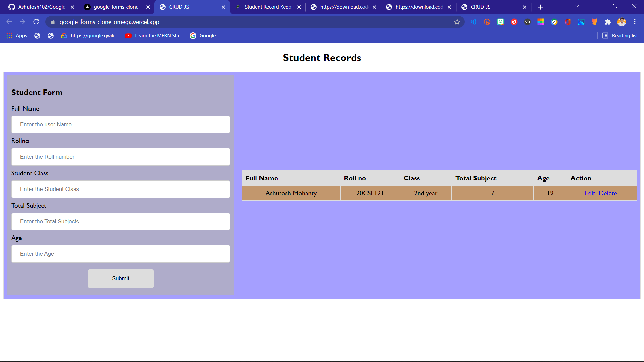Click the blue sound-wave extension icon
644x362 pixels.
click(474, 22)
